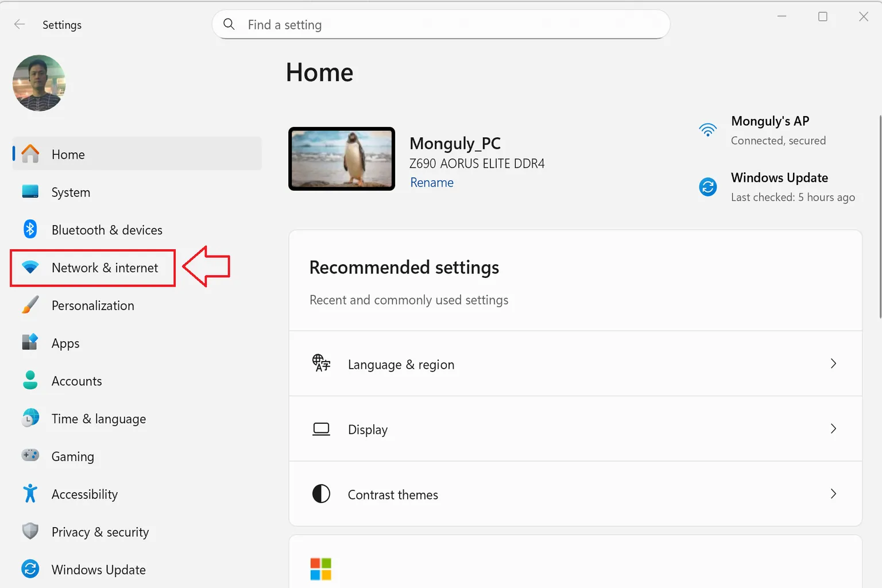This screenshot has height=588, width=882.
Task: Click the Recommended settings heading
Action: click(x=404, y=268)
